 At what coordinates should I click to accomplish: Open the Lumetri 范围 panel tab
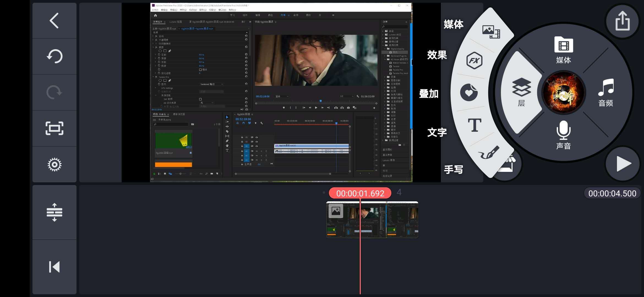[175, 22]
